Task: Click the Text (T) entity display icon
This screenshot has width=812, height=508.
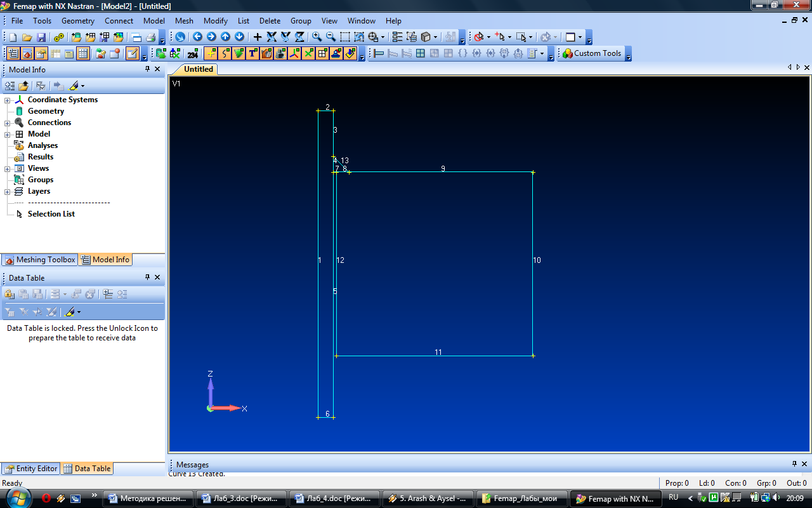Action: [252, 54]
